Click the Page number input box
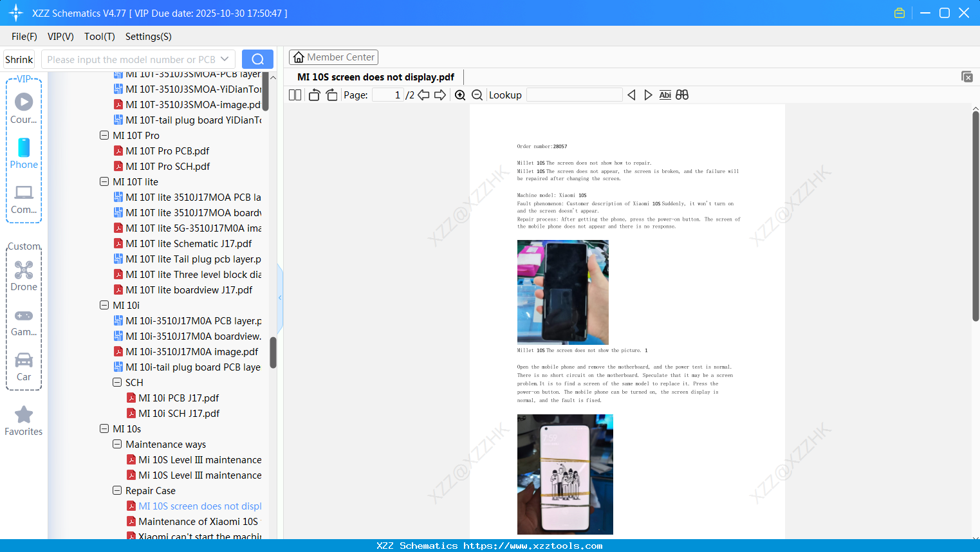 (x=387, y=95)
